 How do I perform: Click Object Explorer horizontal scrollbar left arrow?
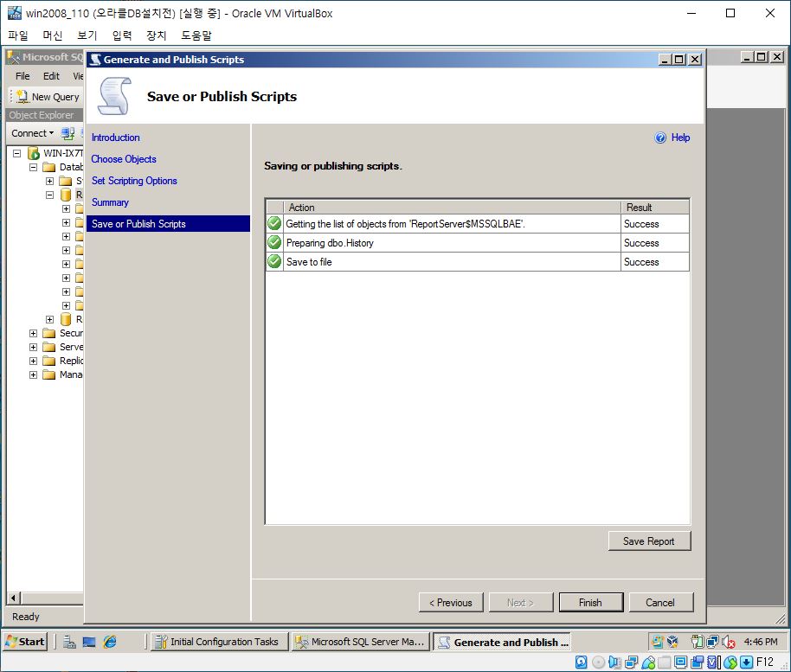tap(14, 598)
